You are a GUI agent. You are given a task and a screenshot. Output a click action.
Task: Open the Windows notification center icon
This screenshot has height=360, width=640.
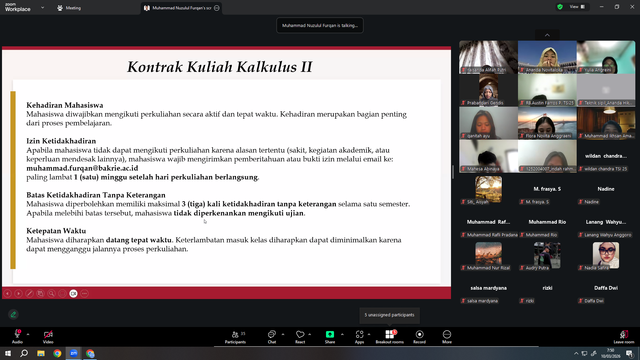[630, 353]
